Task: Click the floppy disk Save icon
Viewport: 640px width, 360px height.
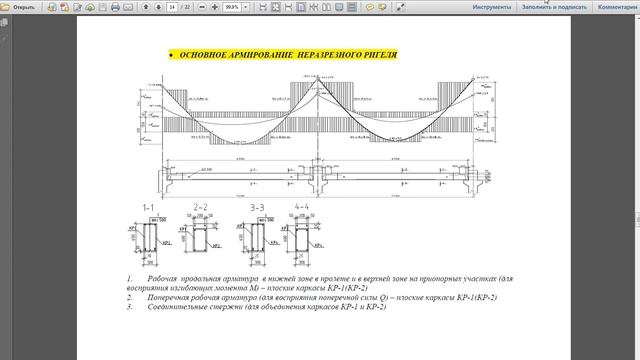Action: click(102, 7)
